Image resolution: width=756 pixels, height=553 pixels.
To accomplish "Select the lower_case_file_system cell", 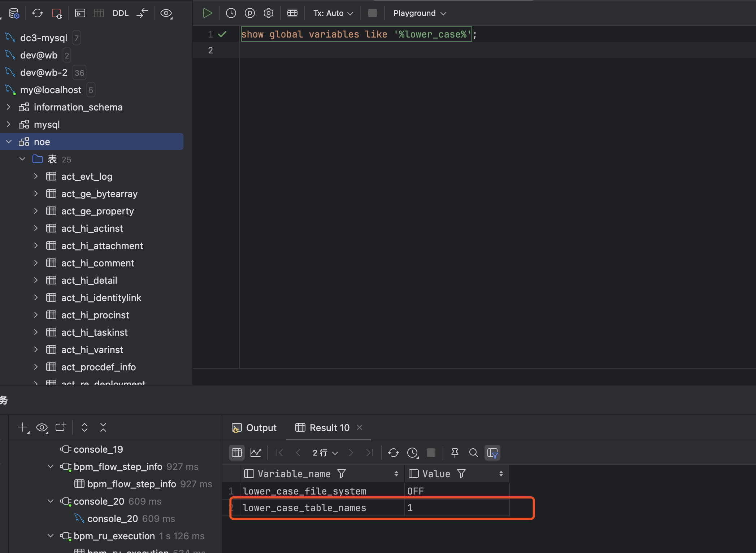I will (322, 491).
